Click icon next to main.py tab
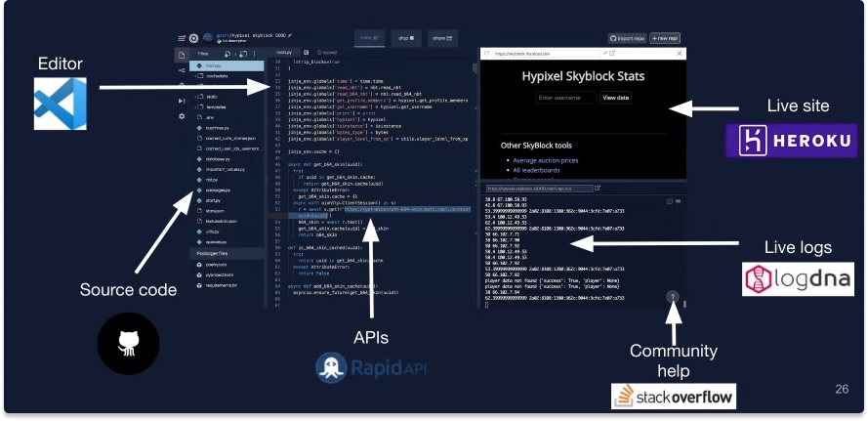Image resolution: width=868 pixels, height=421 pixels. 307,52
